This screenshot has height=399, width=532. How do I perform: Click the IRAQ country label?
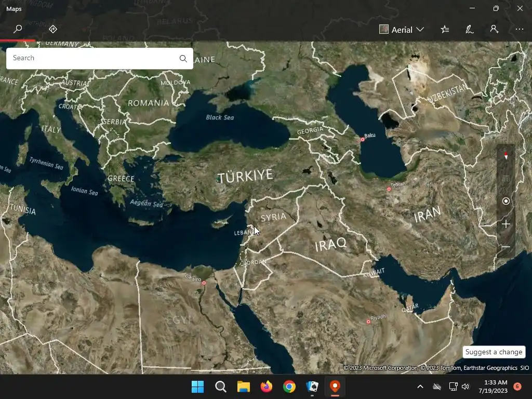coord(331,244)
